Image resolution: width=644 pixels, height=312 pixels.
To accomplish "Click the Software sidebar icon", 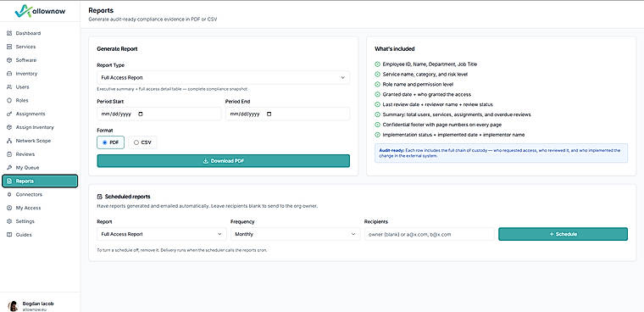I will 9,60.
